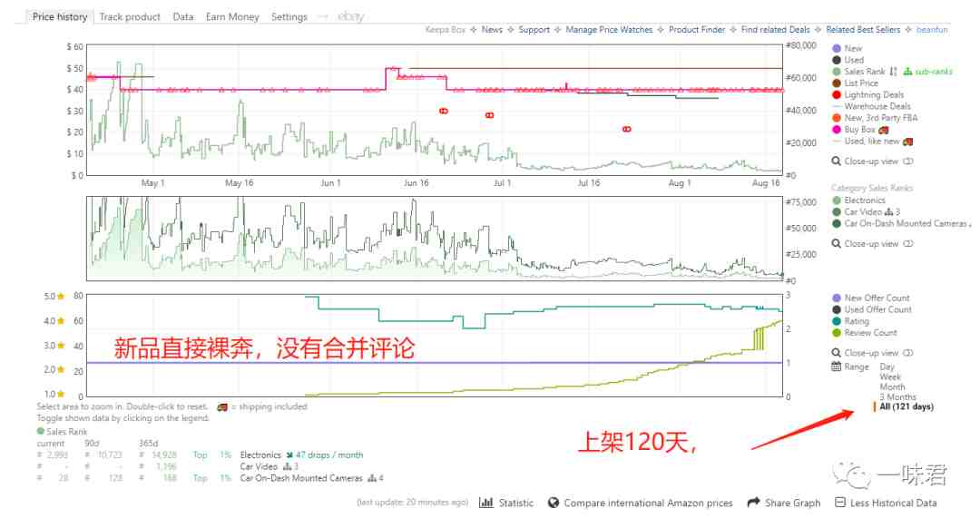
Task: Toggle the New, 3rd Party FBA series
Action: tap(875, 117)
